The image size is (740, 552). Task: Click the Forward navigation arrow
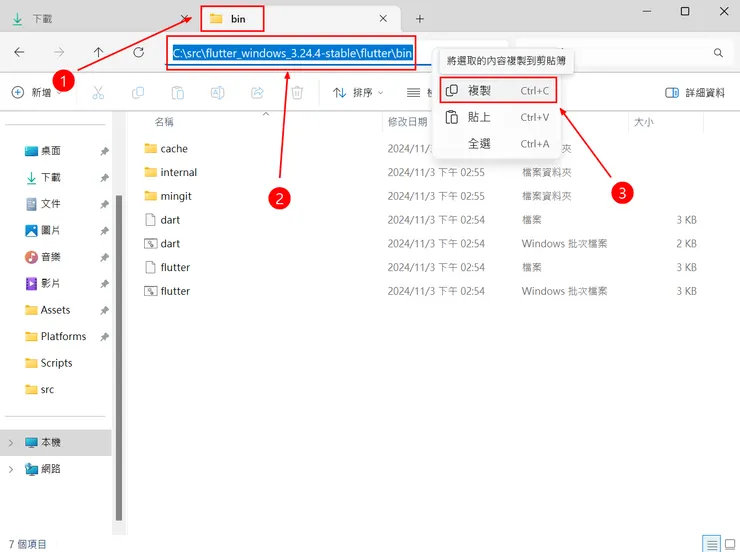click(59, 52)
